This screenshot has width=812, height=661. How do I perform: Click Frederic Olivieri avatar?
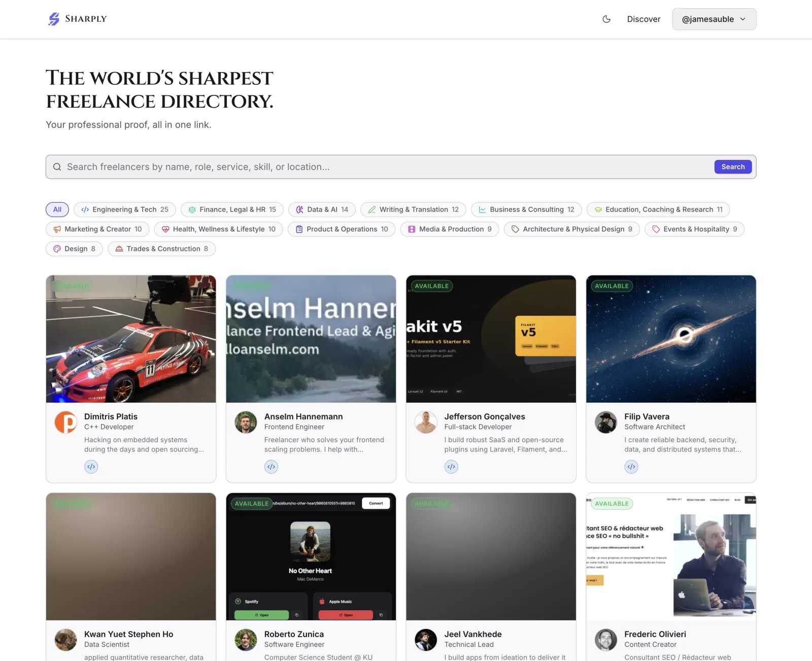tap(606, 640)
